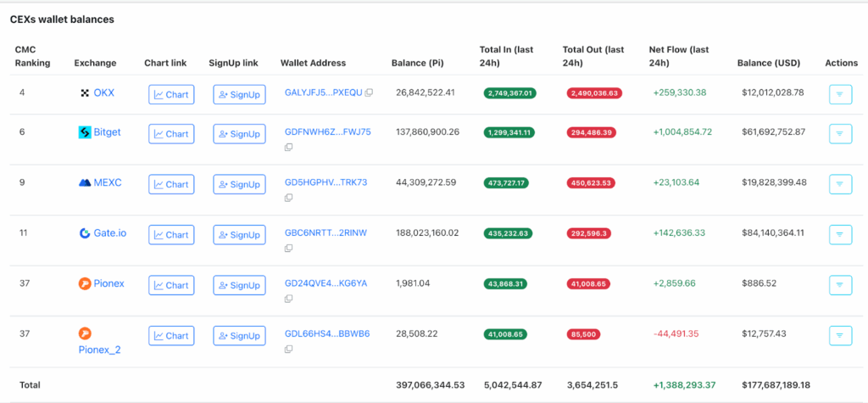Image resolution: width=868 pixels, height=403 pixels.
Task: Click the Gate.io exchange logo
Action: [85, 233]
